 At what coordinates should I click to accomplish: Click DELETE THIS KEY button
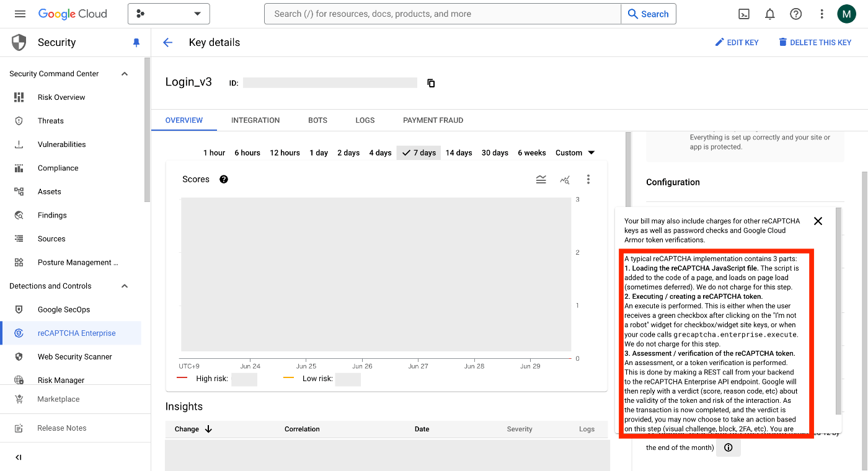pyautogui.click(x=815, y=42)
